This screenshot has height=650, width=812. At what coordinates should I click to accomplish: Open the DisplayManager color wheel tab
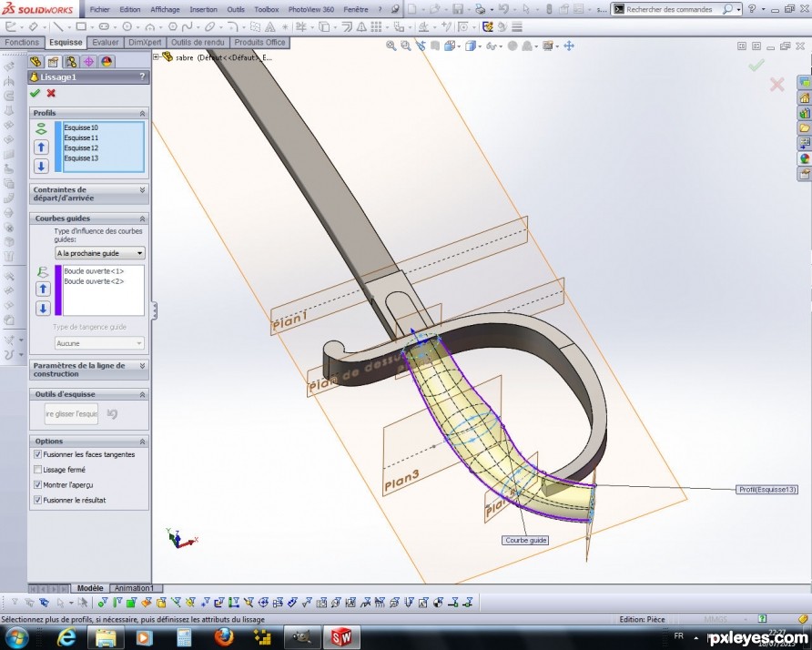pos(107,62)
